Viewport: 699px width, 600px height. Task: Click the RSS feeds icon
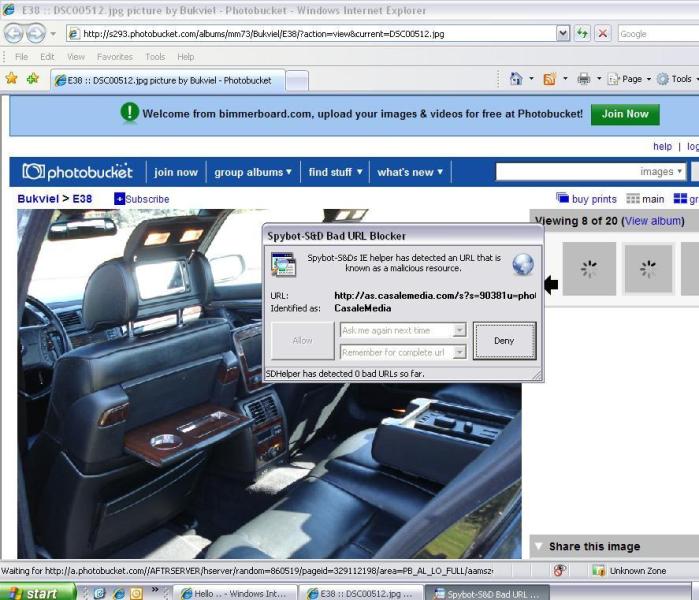pyautogui.click(x=549, y=78)
